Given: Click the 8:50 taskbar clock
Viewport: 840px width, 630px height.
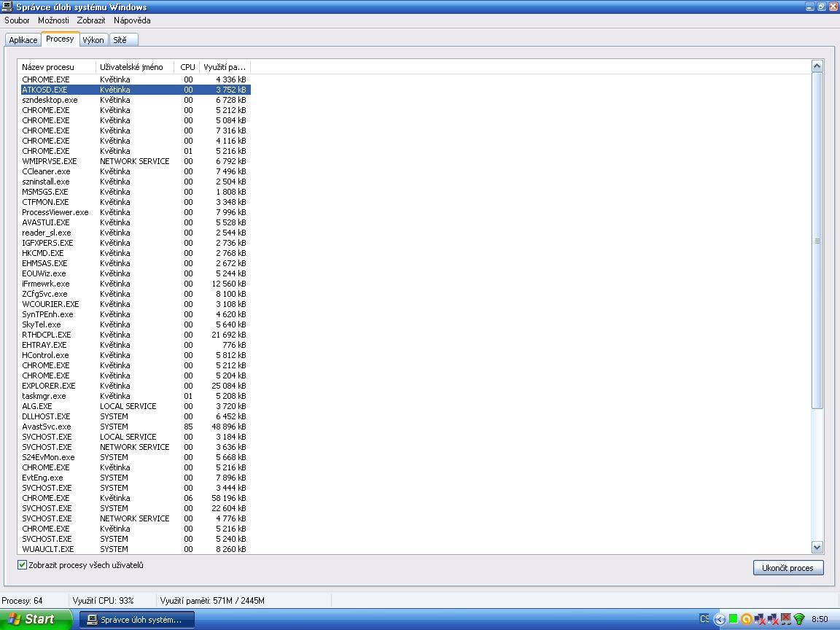Looking at the screenshot, I should (x=820, y=619).
